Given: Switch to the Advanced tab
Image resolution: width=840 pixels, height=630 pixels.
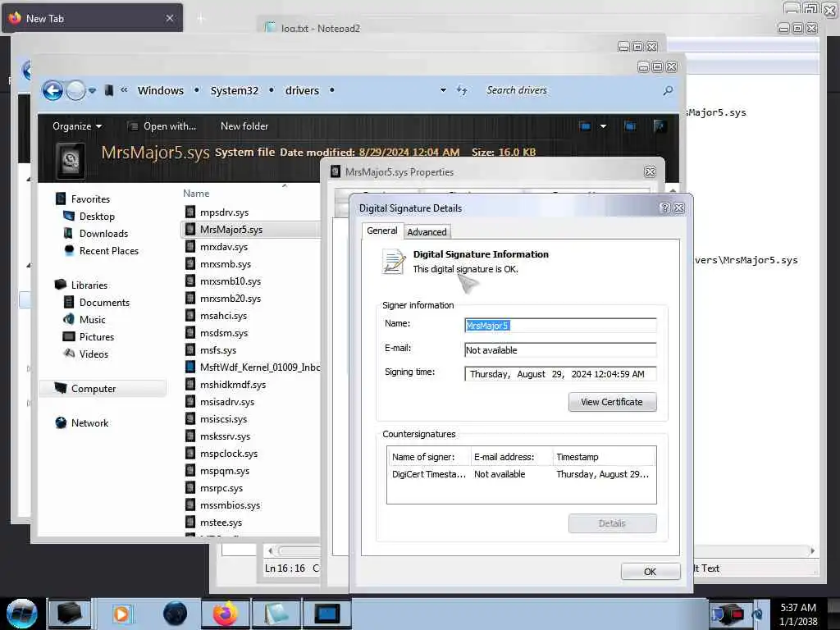Looking at the screenshot, I should tap(427, 232).
